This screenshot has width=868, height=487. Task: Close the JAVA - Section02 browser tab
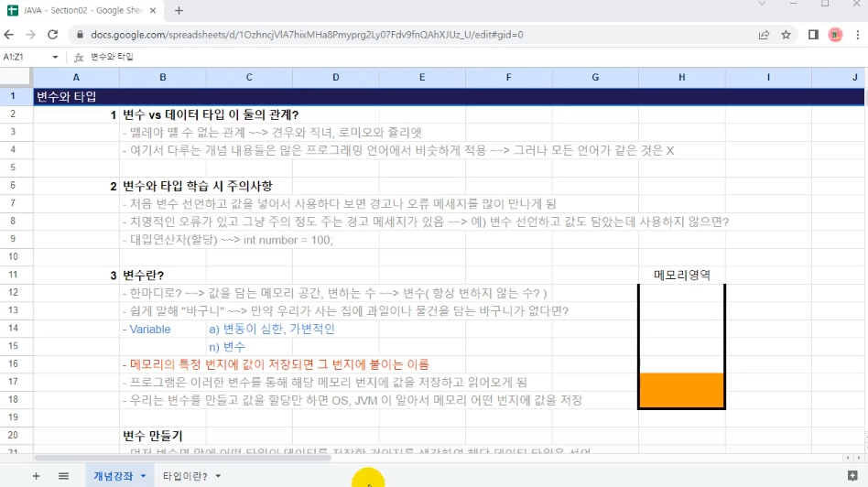(154, 11)
